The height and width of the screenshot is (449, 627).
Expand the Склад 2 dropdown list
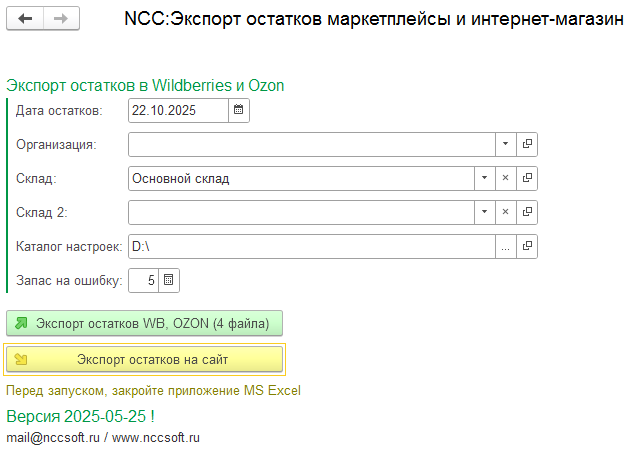[484, 212]
